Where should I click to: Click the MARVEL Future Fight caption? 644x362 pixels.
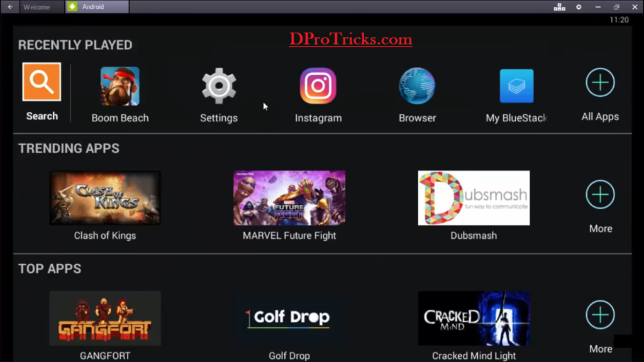(x=289, y=236)
